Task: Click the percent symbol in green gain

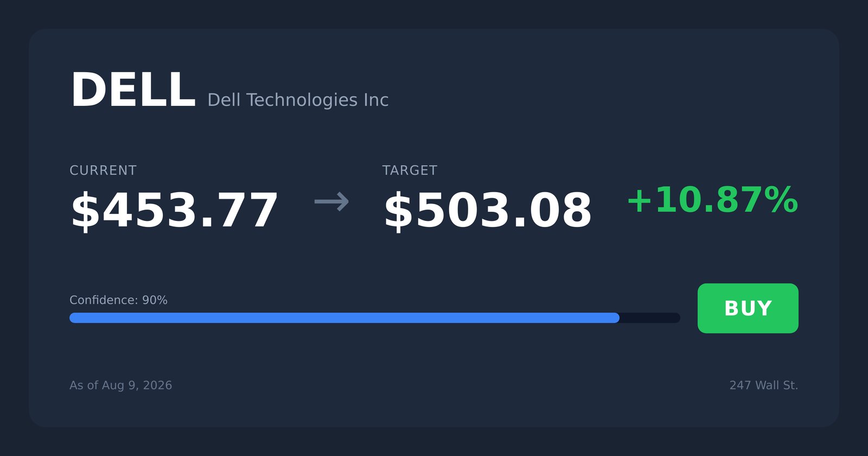Action: [781, 200]
